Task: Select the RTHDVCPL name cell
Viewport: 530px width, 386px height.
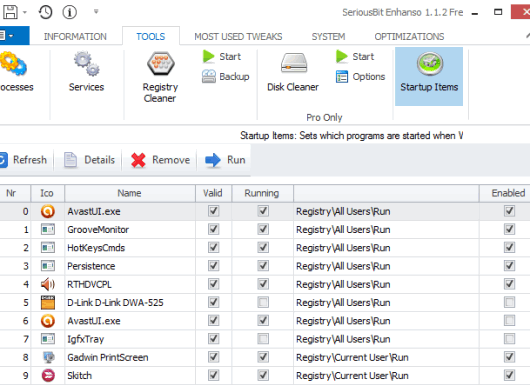Action: pyautogui.click(x=130, y=285)
